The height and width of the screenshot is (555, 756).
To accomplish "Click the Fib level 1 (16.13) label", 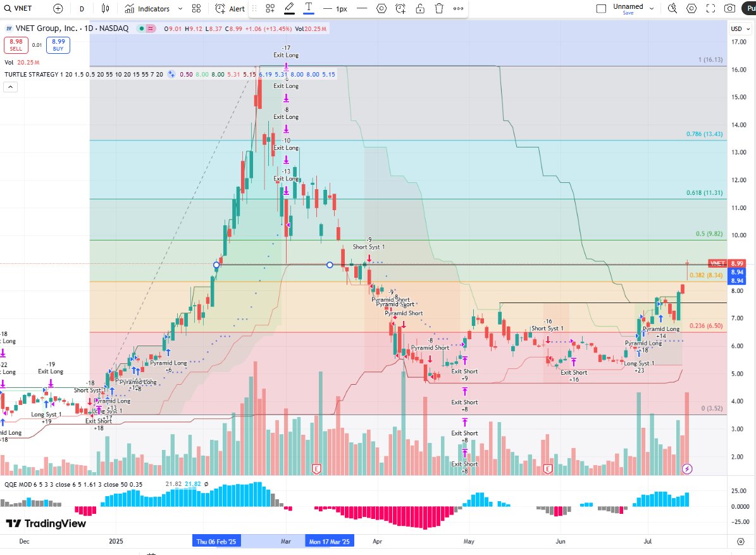I will tap(710, 59).
